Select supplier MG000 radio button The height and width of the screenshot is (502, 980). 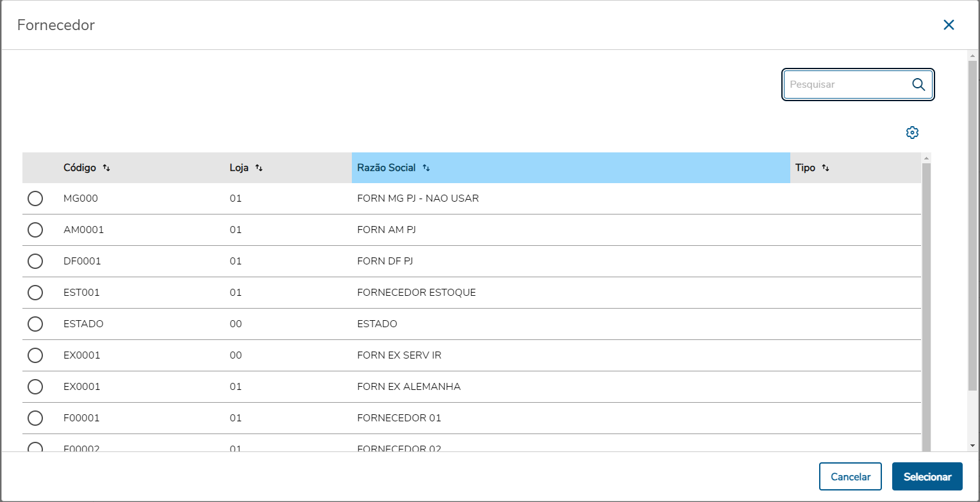pyautogui.click(x=35, y=198)
